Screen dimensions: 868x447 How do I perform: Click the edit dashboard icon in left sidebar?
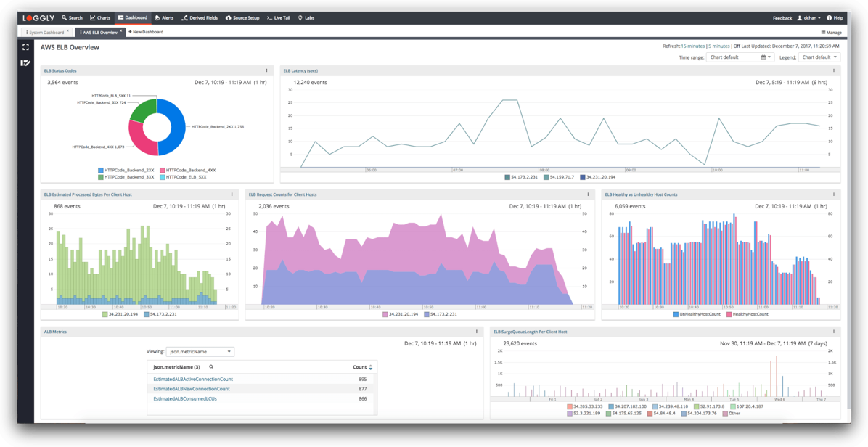(x=25, y=63)
